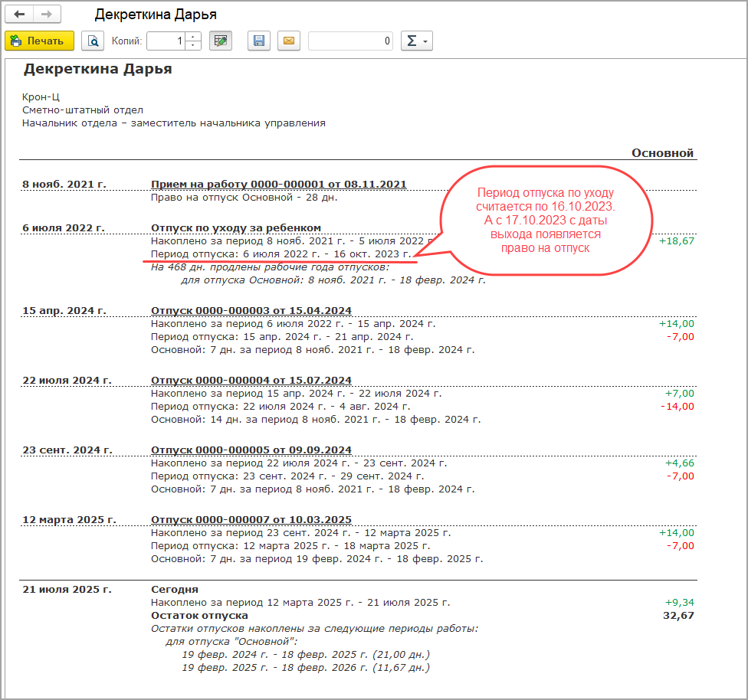The width and height of the screenshot is (748, 700).
Task: Decrease copies with the down stepper arrow
Action: pos(192,45)
